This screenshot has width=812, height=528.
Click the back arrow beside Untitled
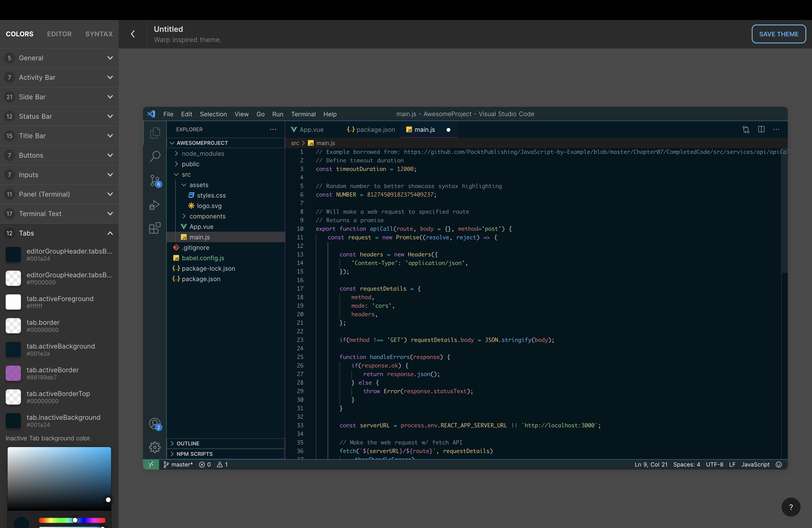click(133, 34)
